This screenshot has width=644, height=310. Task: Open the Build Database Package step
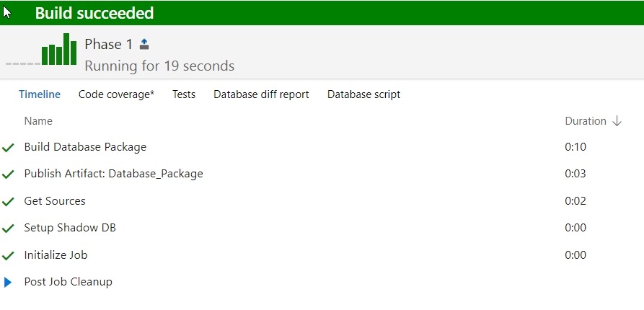tap(85, 147)
